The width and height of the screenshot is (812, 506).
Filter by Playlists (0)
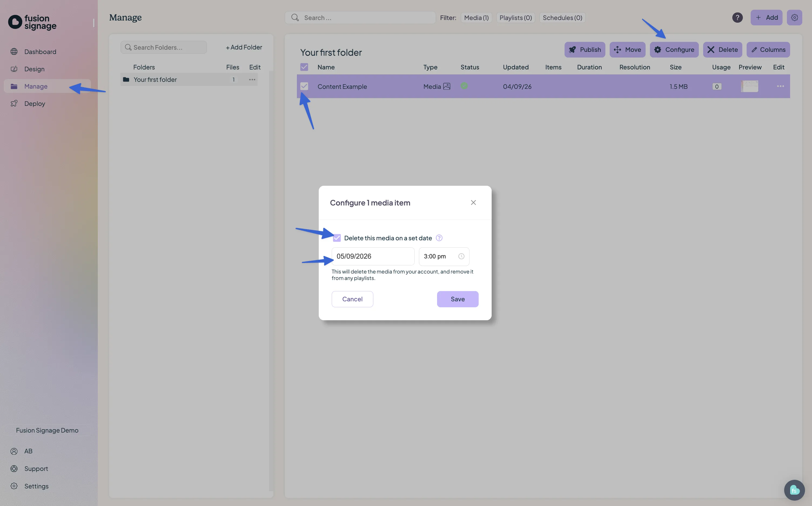point(515,18)
